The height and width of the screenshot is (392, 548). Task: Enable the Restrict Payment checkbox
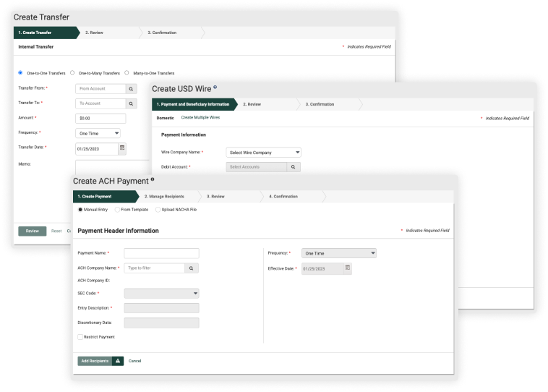pos(80,337)
